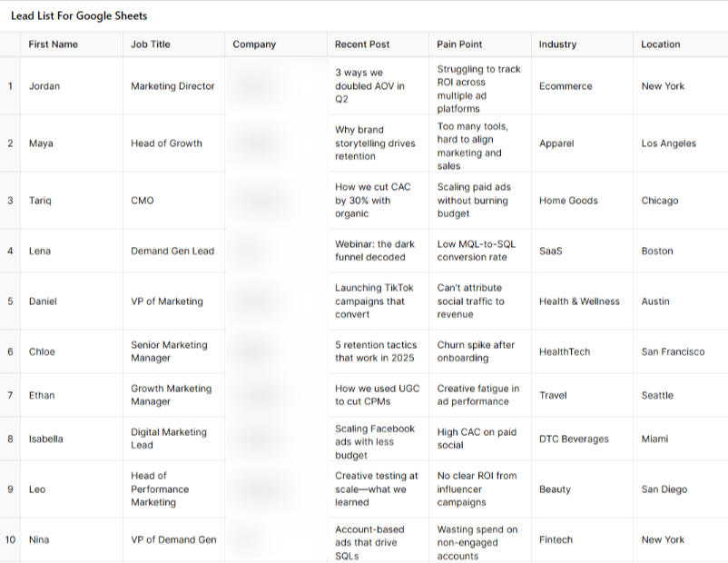728x563 pixels.
Task: Select the "Fintech" industry cell
Action: point(556,539)
